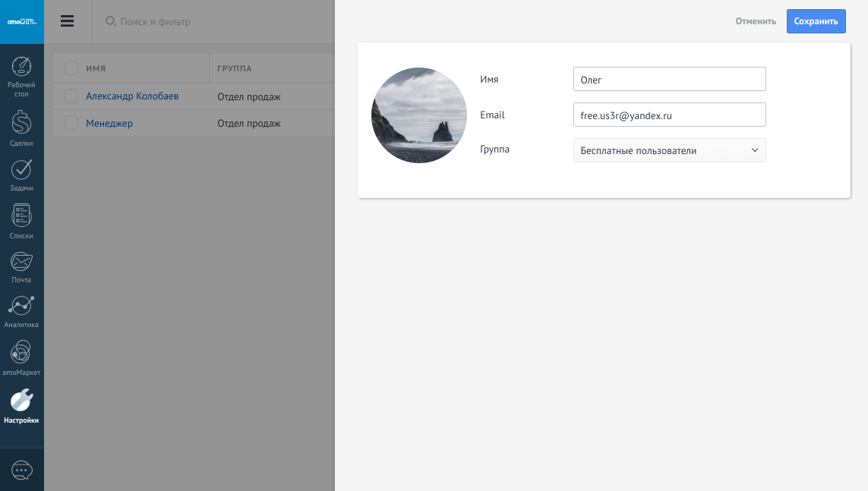This screenshot has height=491, width=868.
Task: Click the amoCRM logo
Action: tap(22, 21)
